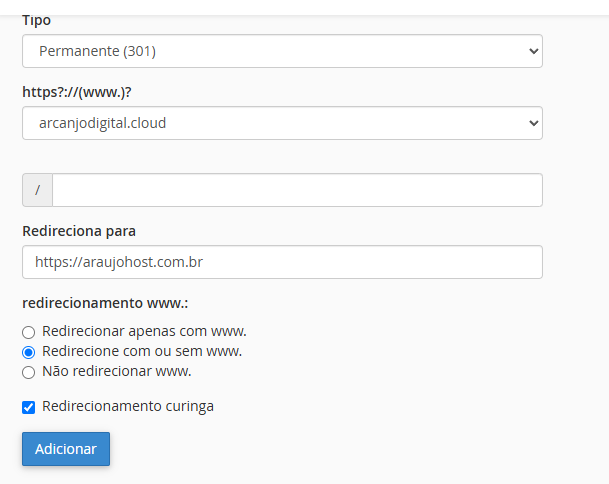Uncheck the Redirecionamento curinga checkbox

pos(29,407)
